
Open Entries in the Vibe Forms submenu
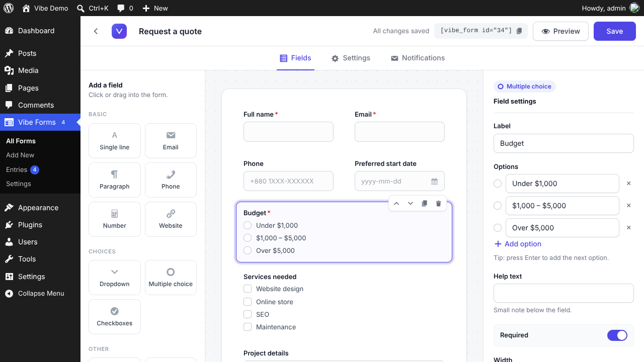(x=23, y=170)
